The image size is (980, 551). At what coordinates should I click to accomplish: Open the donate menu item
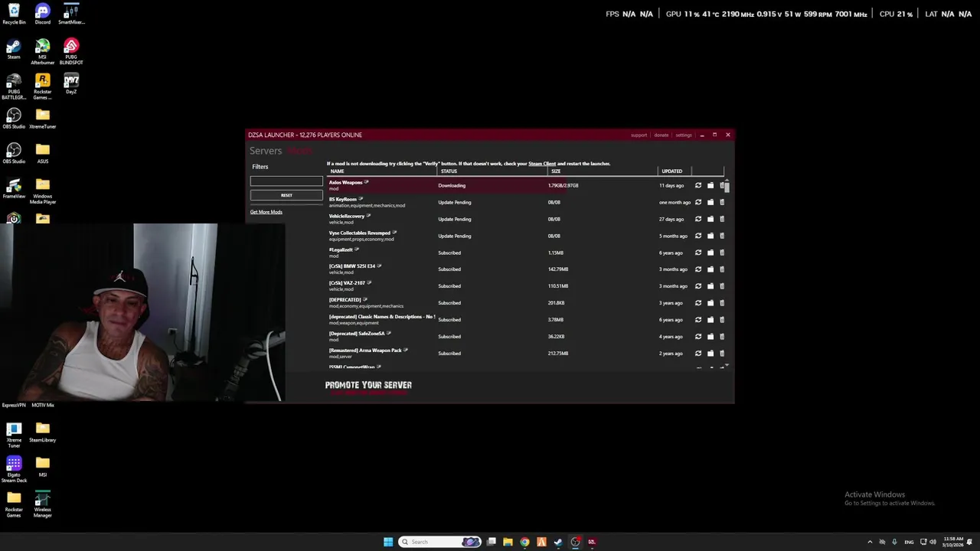point(661,135)
